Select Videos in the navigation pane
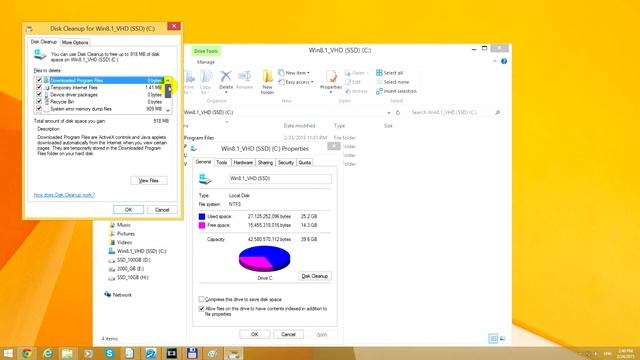 point(124,242)
